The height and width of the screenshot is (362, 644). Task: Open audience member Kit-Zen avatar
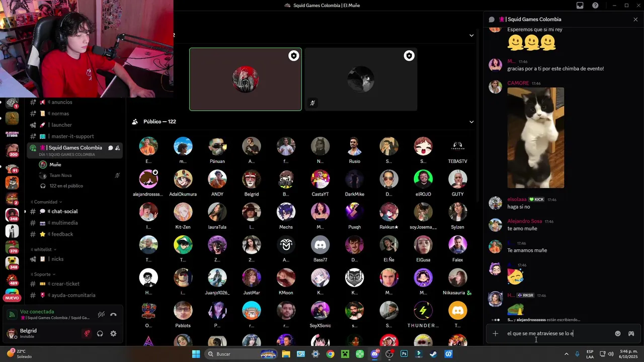click(x=183, y=212)
